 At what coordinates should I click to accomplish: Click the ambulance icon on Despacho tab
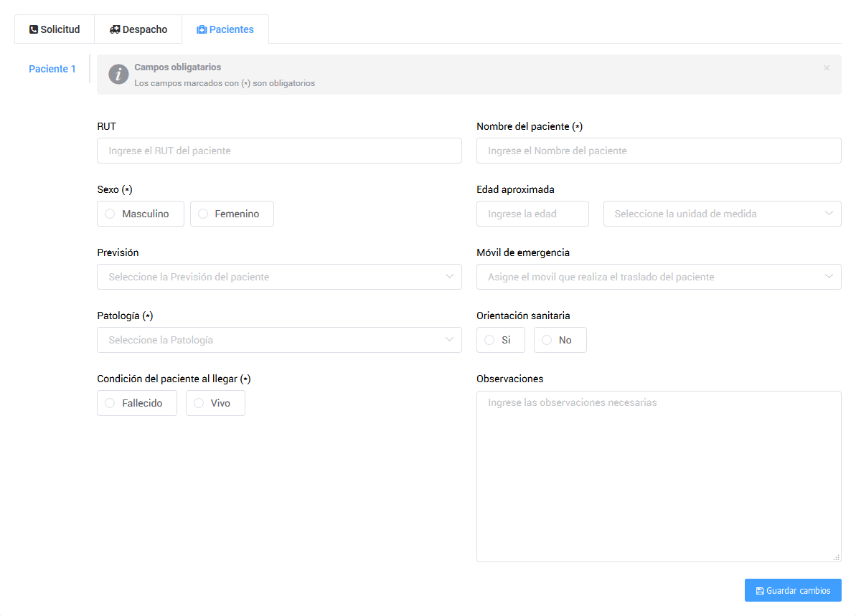tap(115, 30)
